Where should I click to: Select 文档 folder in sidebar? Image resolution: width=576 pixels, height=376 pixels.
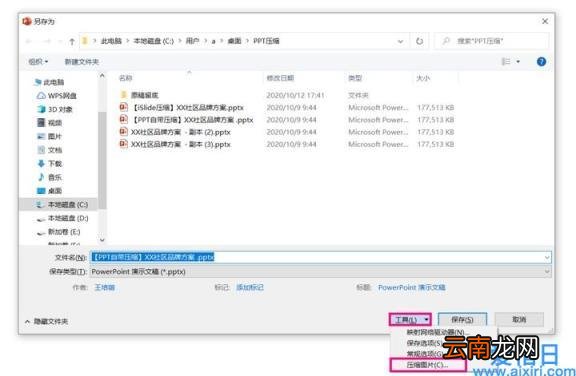(50, 150)
